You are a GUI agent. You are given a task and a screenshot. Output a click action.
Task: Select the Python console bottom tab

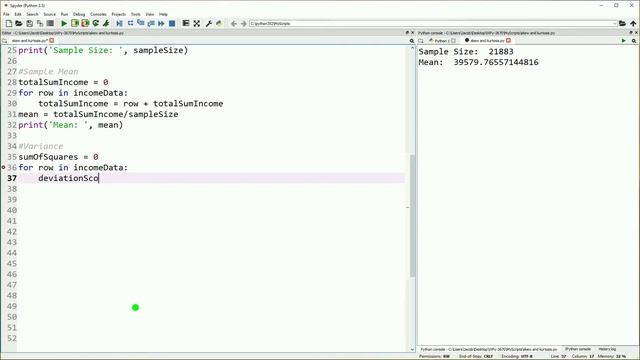pyautogui.click(x=489, y=349)
